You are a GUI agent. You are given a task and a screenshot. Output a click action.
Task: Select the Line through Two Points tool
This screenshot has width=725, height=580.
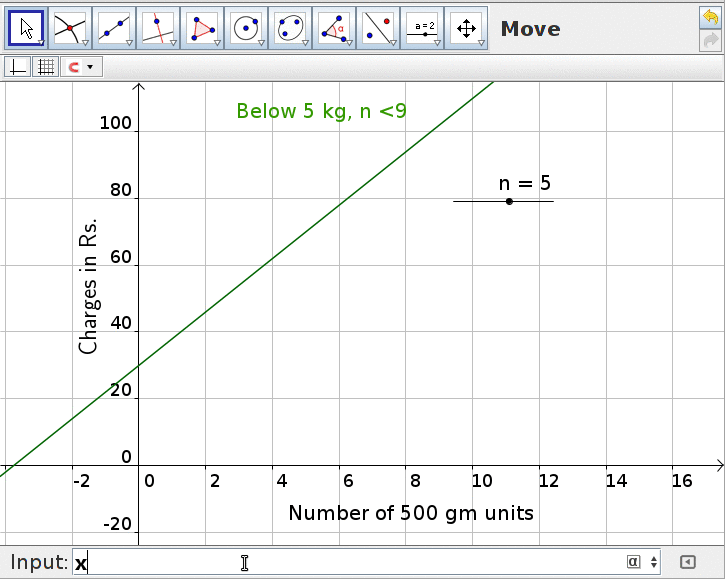(x=114, y=28)
